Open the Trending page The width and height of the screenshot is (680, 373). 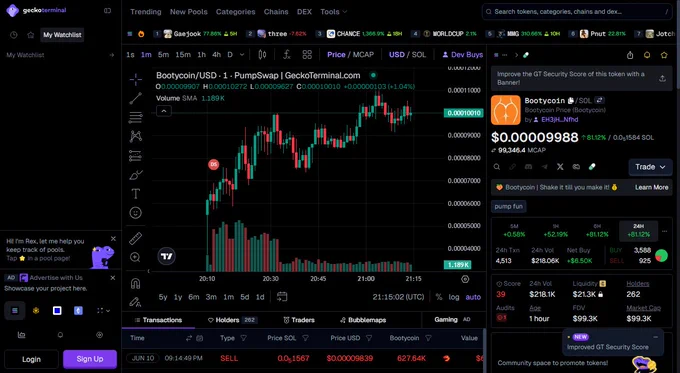146,12
